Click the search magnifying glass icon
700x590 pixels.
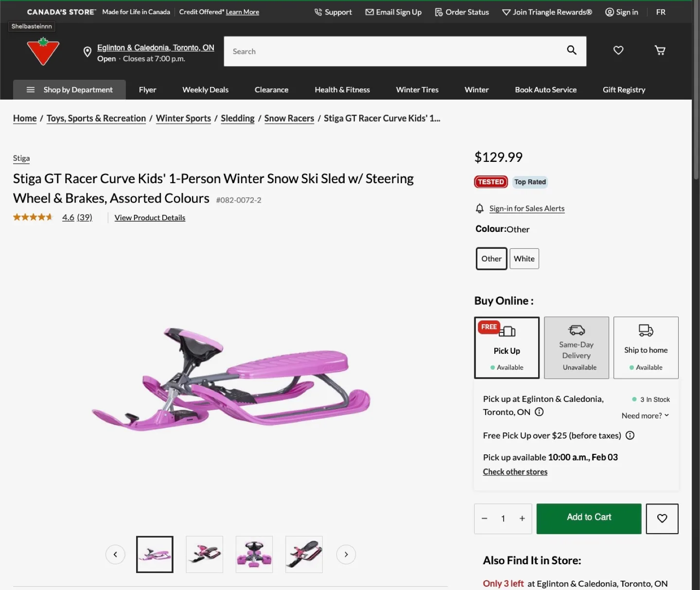click(572, 50)
